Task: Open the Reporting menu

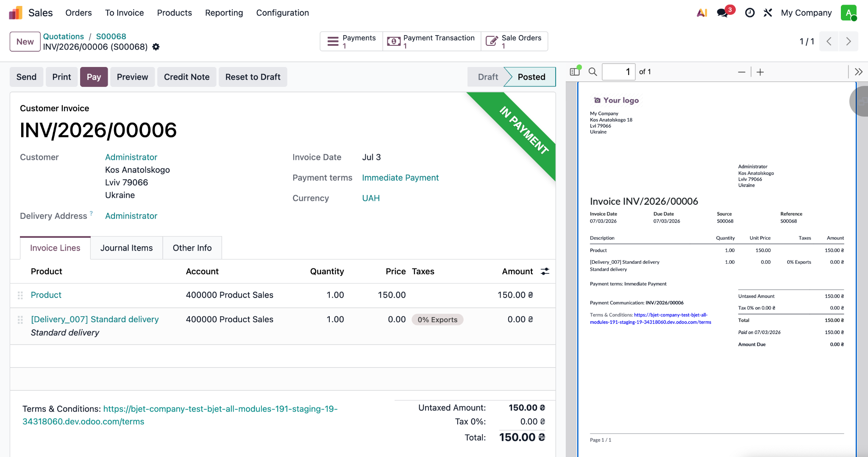Action: point(224,13)
